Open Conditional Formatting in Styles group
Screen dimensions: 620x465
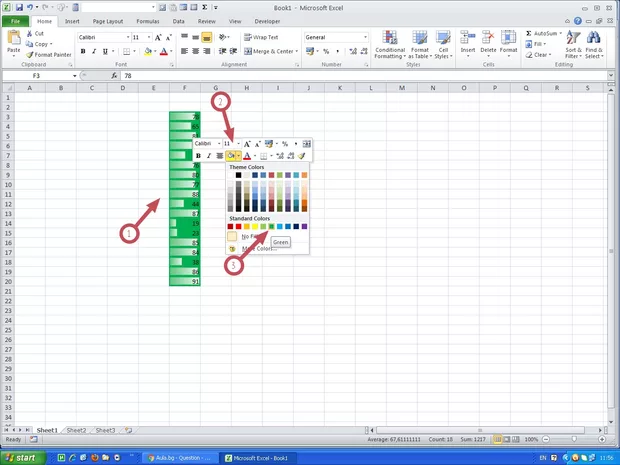[x=390, y=44]
